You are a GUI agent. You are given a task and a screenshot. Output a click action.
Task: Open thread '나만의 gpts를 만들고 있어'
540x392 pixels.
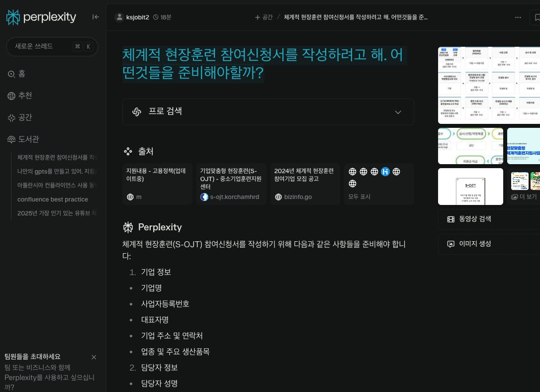point(57,171)
